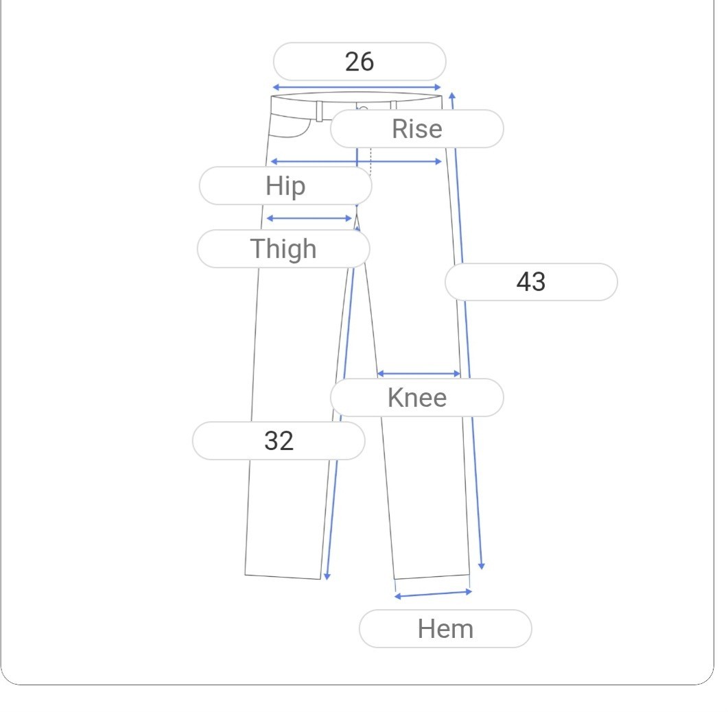Click the front pocket on pants diagram
This screenshot has height=712, width=728.
click(290, 126)
